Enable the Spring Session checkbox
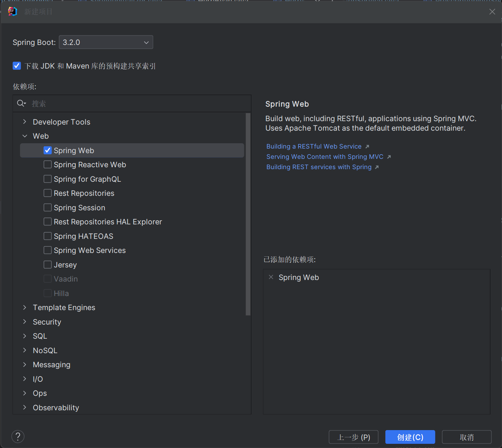The image size is (502, 448). [x=48, y=208]
